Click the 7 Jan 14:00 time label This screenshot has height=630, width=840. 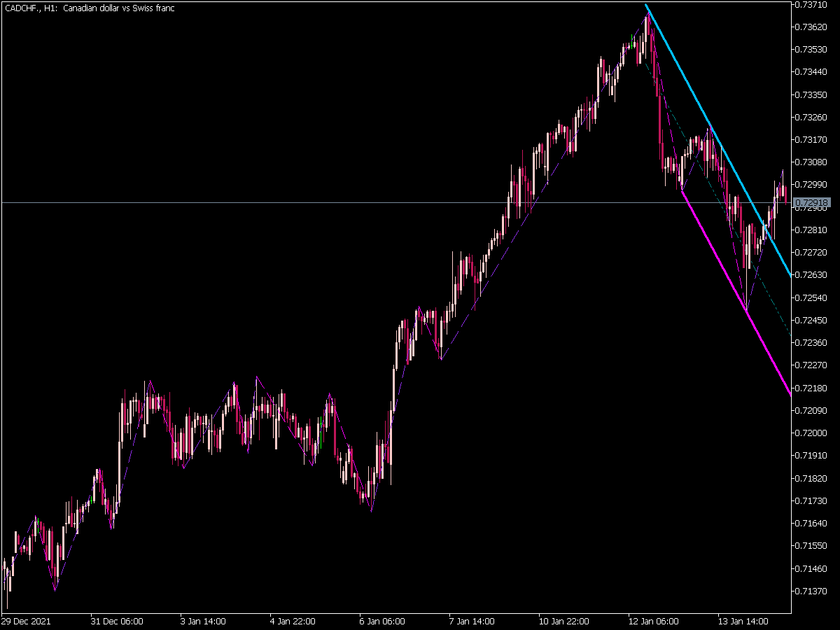pos(472,621)
